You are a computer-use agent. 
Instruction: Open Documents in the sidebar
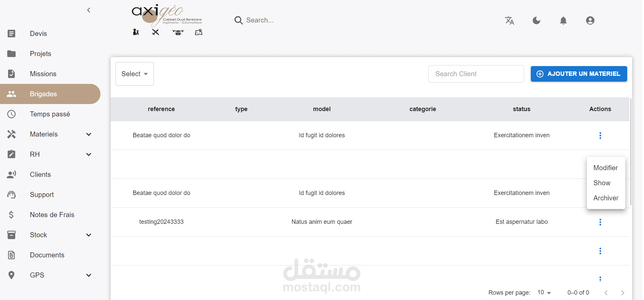tap(47, 255)
